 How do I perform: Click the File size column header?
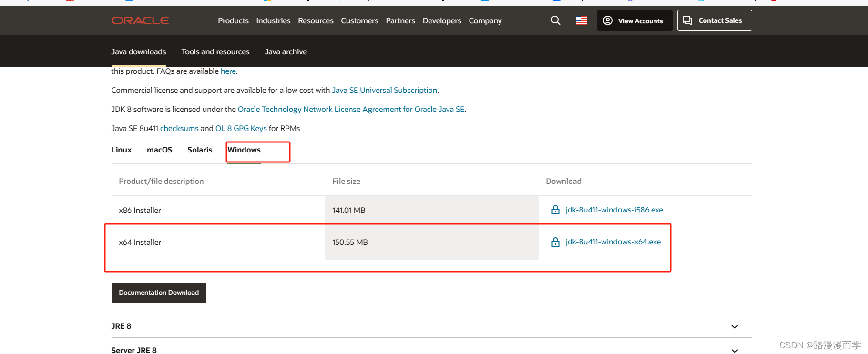tap(346, 181)
